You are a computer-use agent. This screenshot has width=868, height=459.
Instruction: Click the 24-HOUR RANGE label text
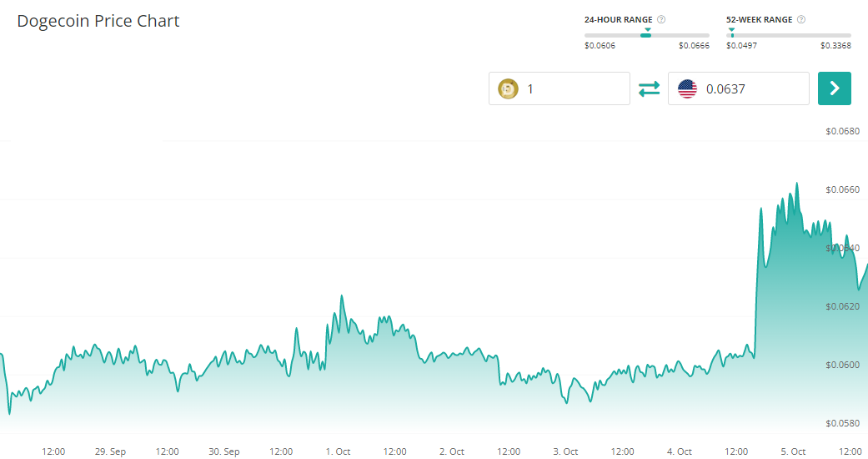tap(618, 19)
